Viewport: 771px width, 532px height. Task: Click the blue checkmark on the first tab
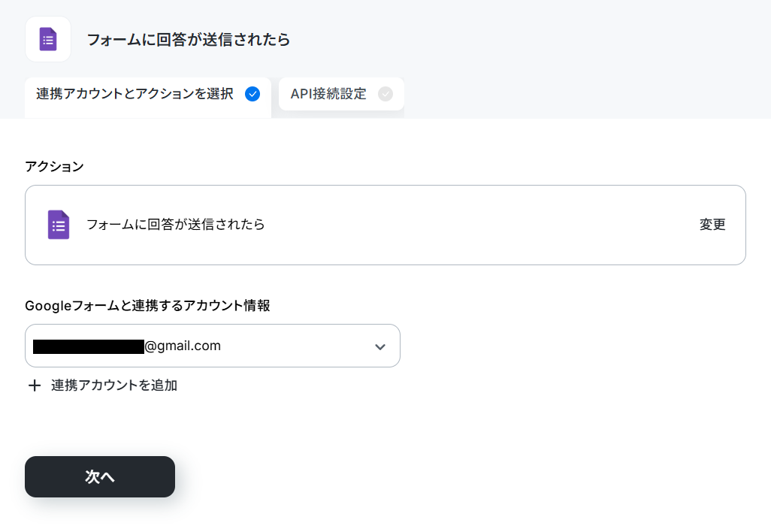coord(252,94)
